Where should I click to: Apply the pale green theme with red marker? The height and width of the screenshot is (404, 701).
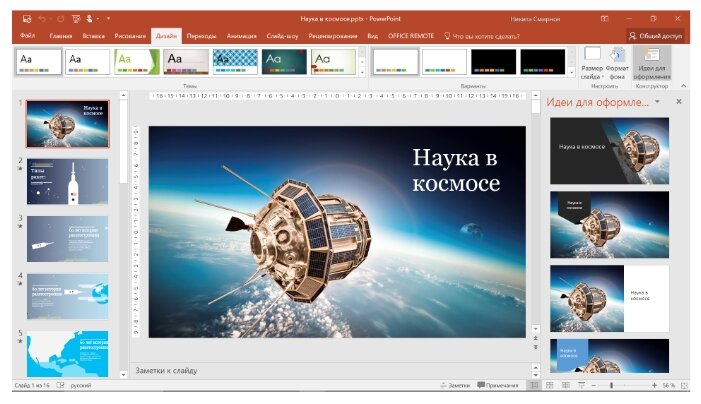334,62
